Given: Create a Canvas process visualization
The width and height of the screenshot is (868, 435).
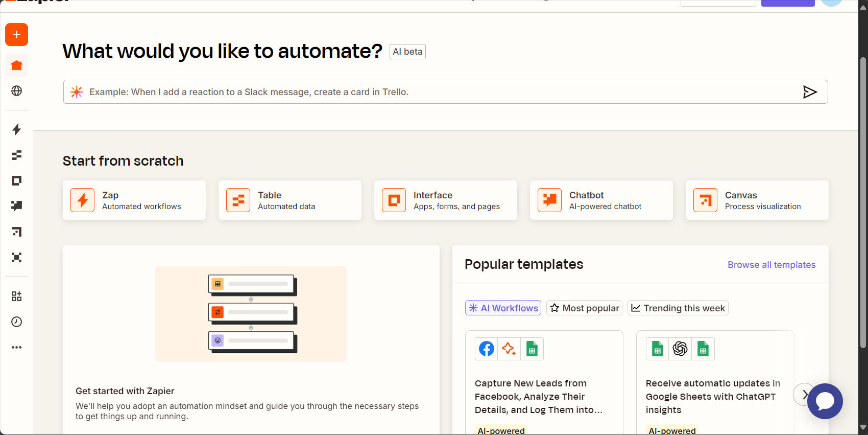Looking at the screenshot, I should tap(757, 200).
